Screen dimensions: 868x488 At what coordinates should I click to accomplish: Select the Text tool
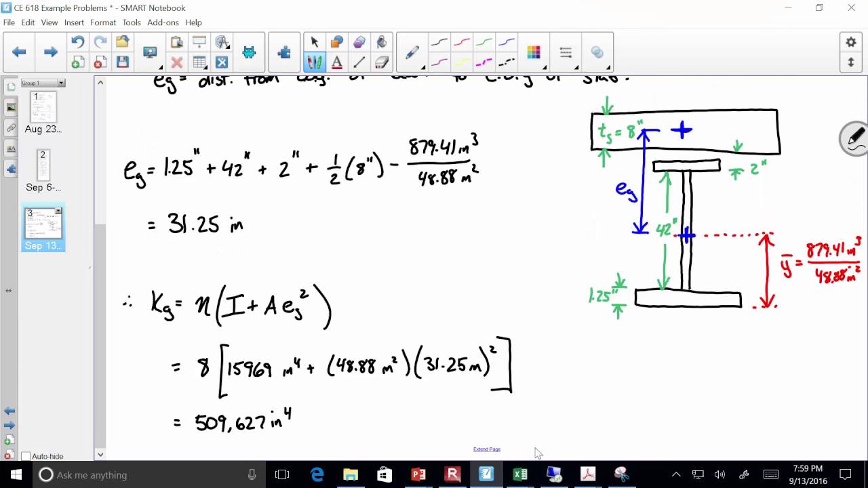(x=336, y=62)
